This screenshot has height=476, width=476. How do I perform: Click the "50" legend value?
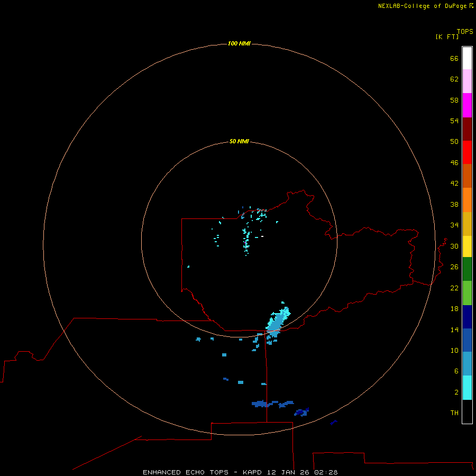pos(454,142)
